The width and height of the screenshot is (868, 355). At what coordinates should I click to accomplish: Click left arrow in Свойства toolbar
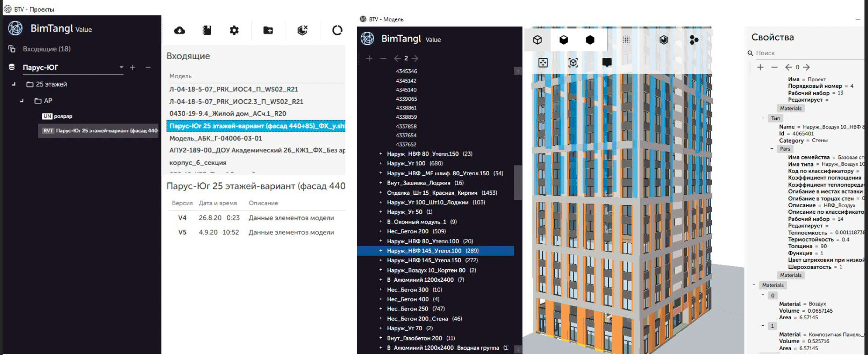(x=789, y=67)
